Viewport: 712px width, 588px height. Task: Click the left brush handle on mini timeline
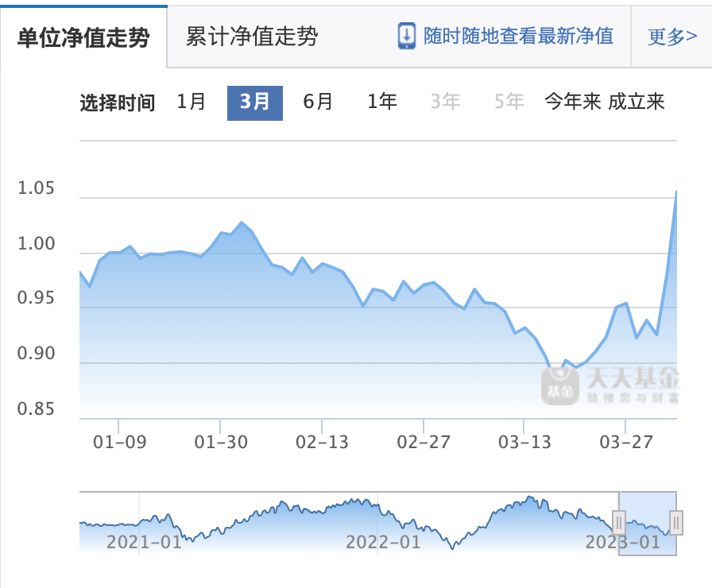click(619, 523)
